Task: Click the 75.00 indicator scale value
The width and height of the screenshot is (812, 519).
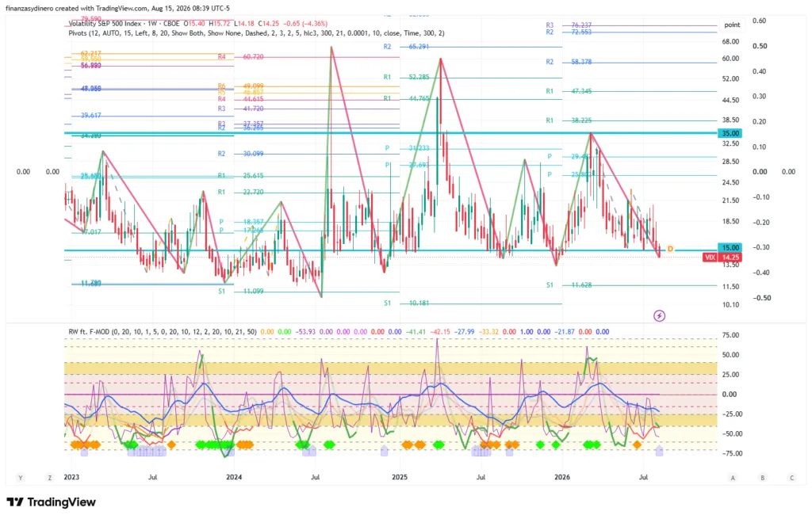Action: (730, 335)
